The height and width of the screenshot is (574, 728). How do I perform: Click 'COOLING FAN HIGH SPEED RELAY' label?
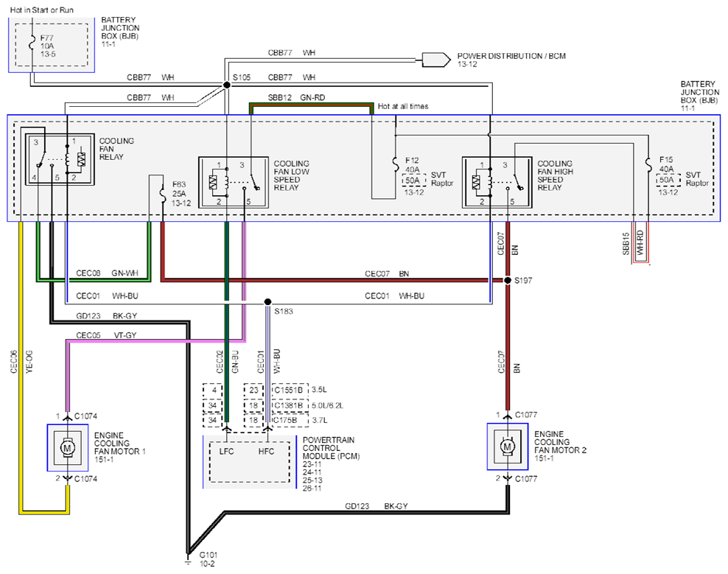pos(556,175)
